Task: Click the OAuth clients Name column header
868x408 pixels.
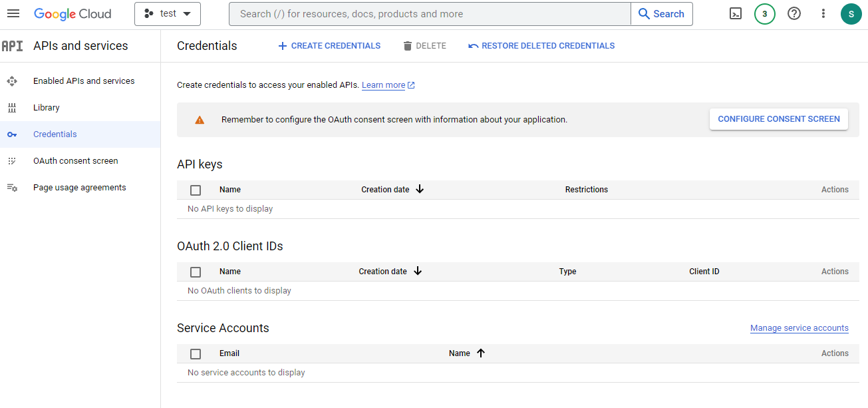Action: click(x=230, y=272)
